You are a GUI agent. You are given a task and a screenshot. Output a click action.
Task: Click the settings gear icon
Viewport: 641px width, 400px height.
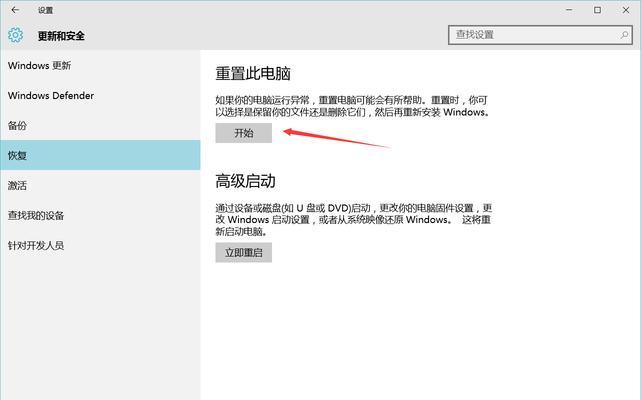pyautogui.click(x=16, y=36)
